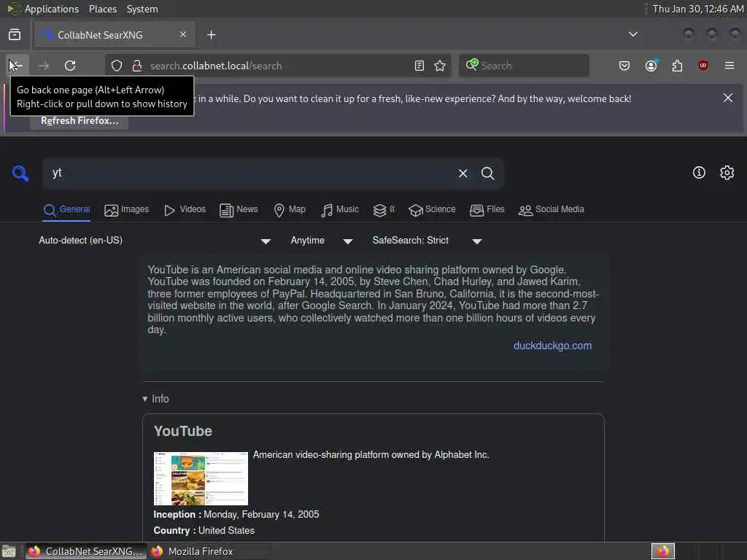Click the insecure connection padlock icon
Viewport: 747px width, 560px height.
coord(136,66)
